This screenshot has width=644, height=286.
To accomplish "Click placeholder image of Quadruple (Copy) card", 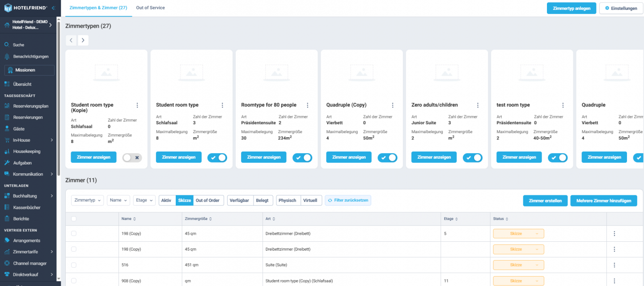I will coord(361,72).
